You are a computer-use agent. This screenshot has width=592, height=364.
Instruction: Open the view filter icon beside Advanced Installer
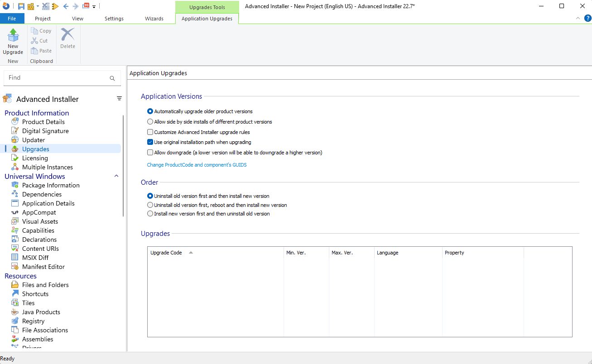point(119,98)
